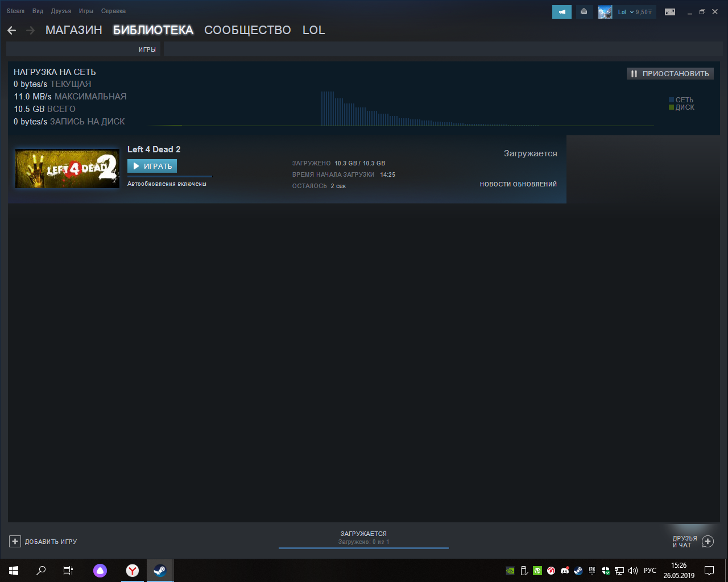
Task: Click the ВРЕМЯ НАЧАЛА ЗАГРУЗКИ 14:25 text
Action: pos(344,174)
